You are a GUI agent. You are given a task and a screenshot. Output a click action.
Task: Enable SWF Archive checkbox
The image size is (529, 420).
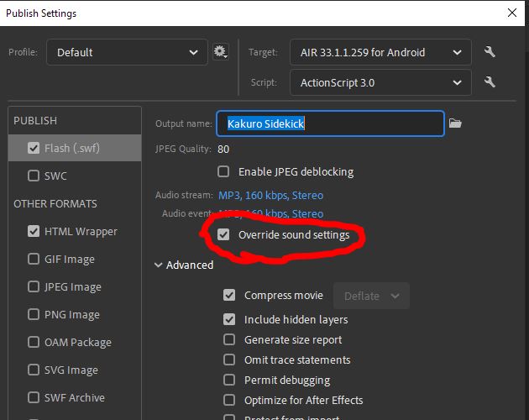coord(34,397)
